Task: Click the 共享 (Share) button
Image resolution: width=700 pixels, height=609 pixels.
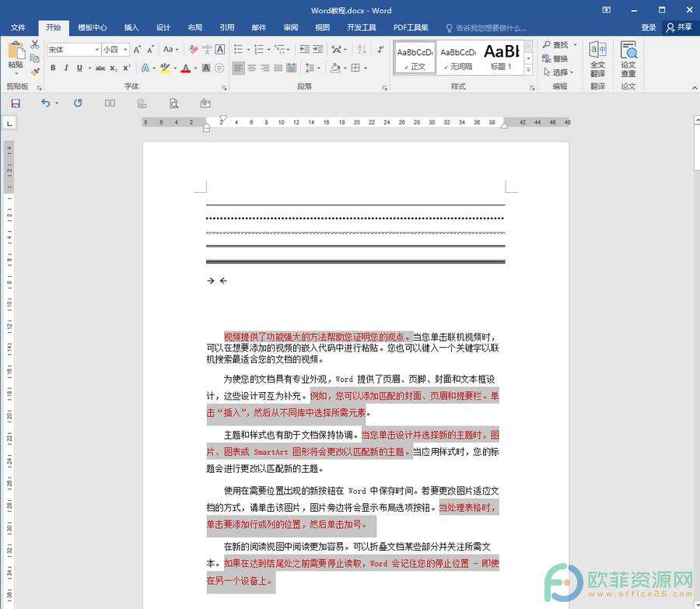Action: tap(679, 28)
